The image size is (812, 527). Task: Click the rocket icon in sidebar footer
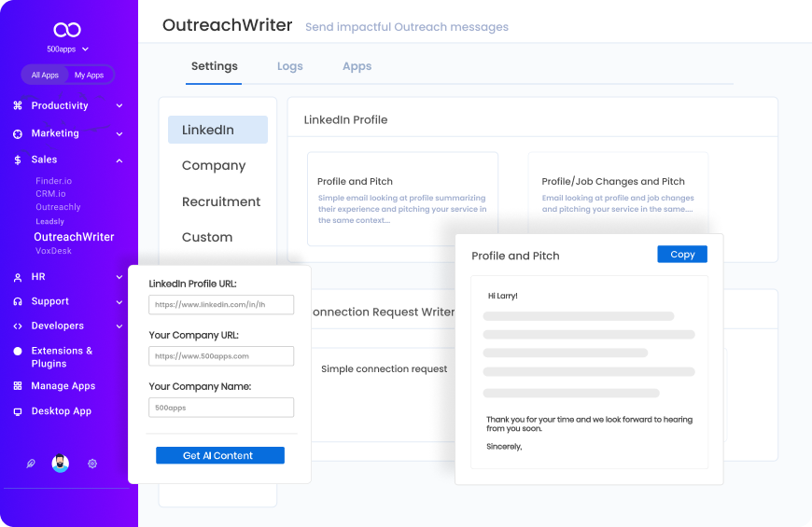click(x=31, y=464)
